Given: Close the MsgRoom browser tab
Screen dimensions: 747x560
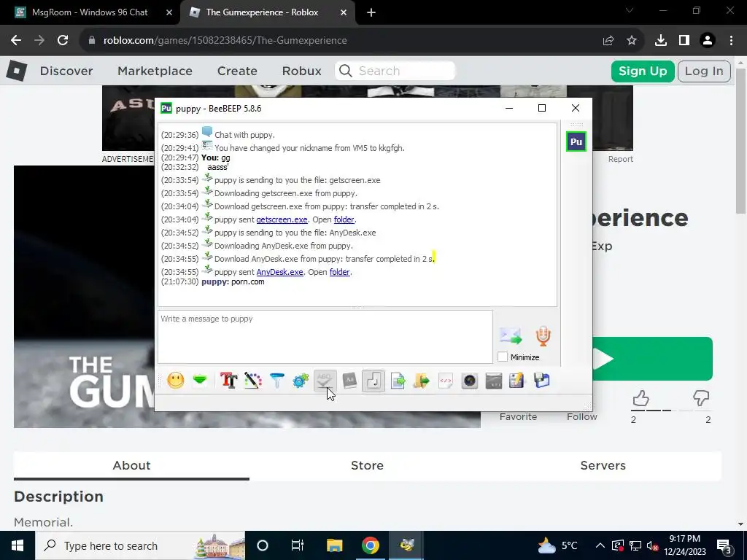Looking at the screenshot, I should click(x=169, y=12).
